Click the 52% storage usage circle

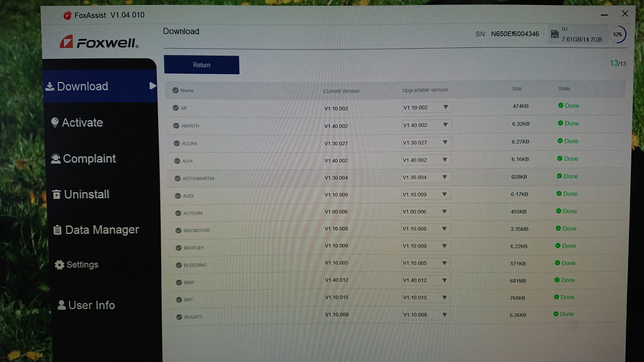tap(617, 34)
